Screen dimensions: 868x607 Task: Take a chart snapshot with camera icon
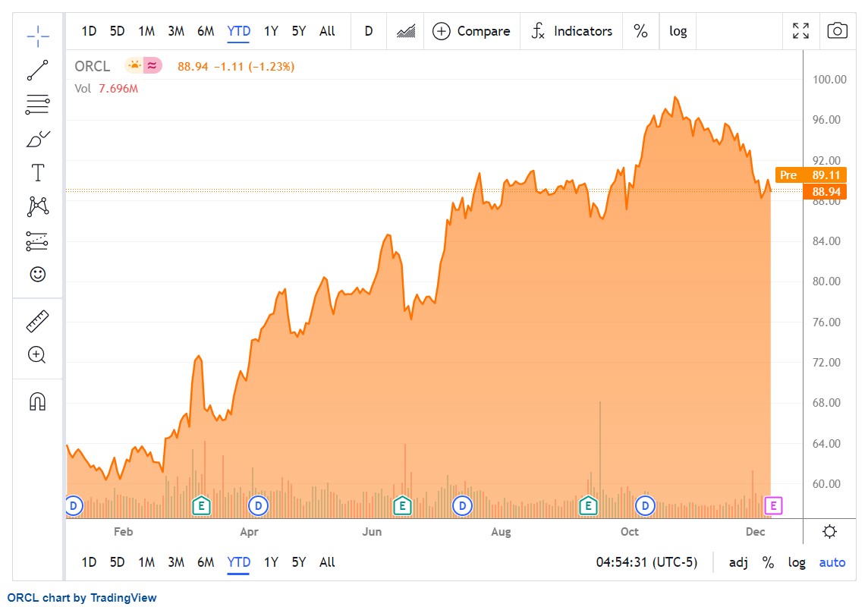tap(837, 31)
